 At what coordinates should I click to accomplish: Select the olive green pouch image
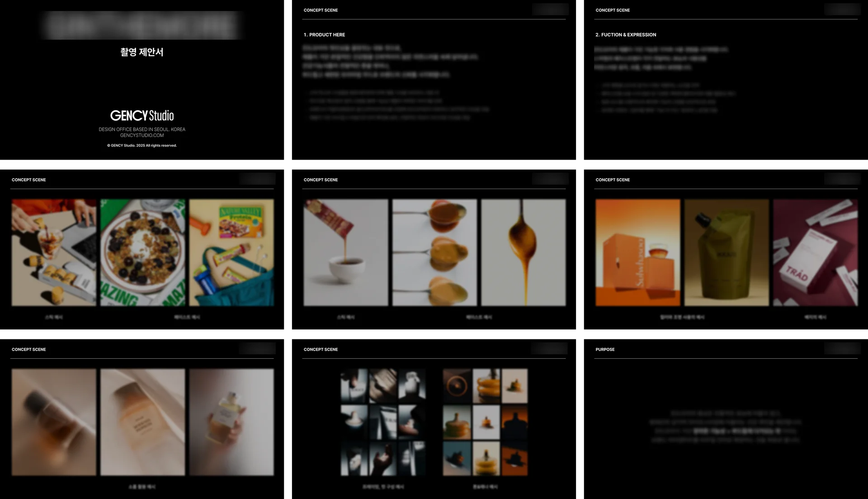click(x=726, y=252)
